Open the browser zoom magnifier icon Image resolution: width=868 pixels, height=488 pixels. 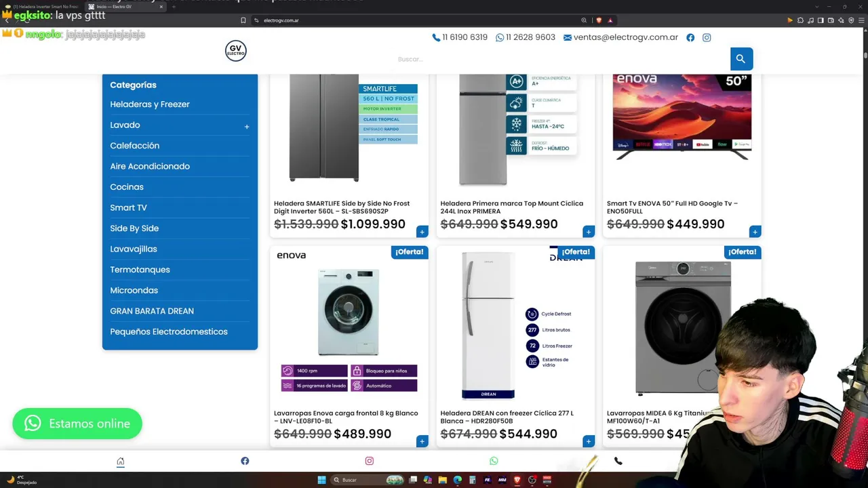584,20
